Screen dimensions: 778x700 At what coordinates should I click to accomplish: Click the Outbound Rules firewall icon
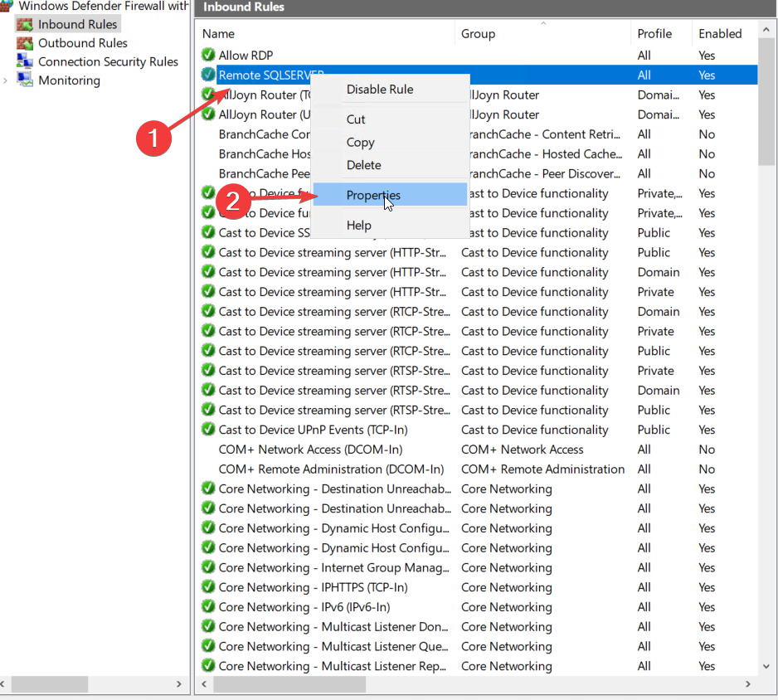pyautogui.click(x=24, y=43)
